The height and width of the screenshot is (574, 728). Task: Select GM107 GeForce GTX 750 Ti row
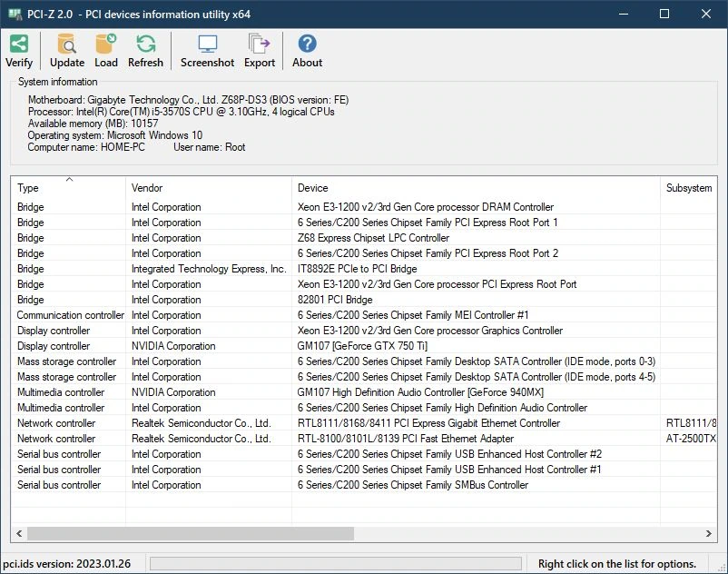tap(364, 345)
